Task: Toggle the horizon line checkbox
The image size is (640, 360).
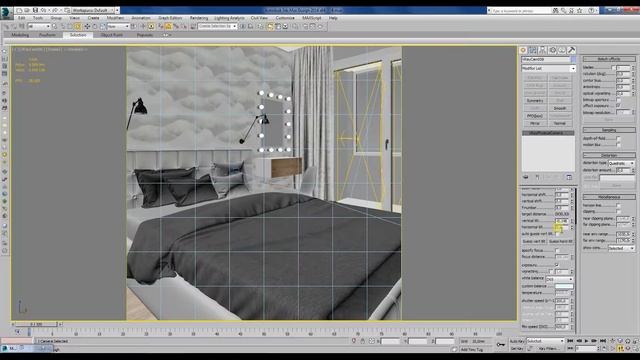Action: coord(618,205)
